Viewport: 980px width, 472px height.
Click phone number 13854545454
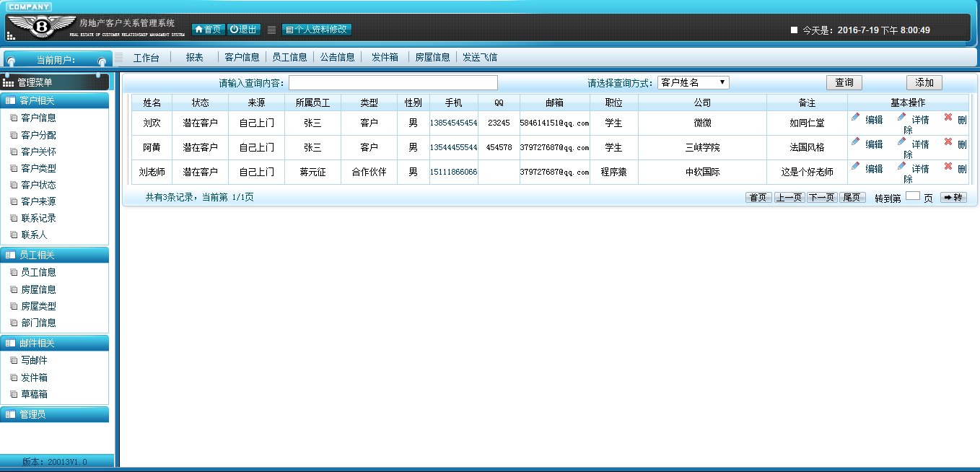click(453, 123)
